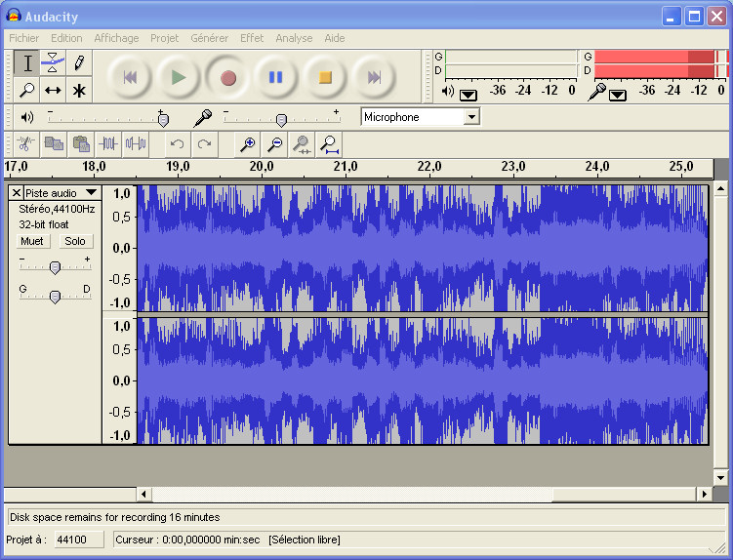Screen dimensions: 733x560
Task: Activate the Multi-tool asterisk icon
Action: point(79,90)
